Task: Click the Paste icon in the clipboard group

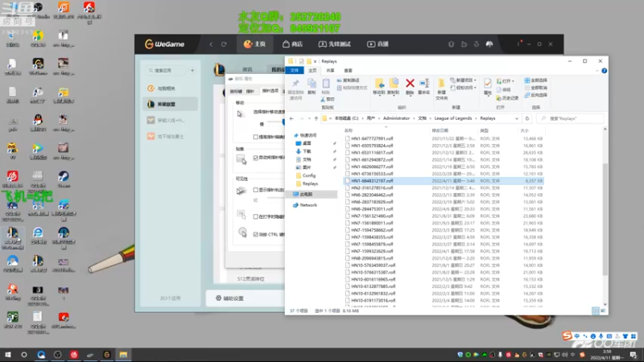Action: 326,84
